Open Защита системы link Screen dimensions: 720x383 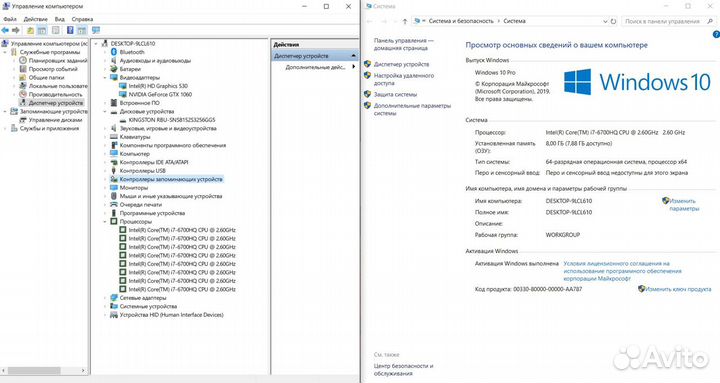395,94
